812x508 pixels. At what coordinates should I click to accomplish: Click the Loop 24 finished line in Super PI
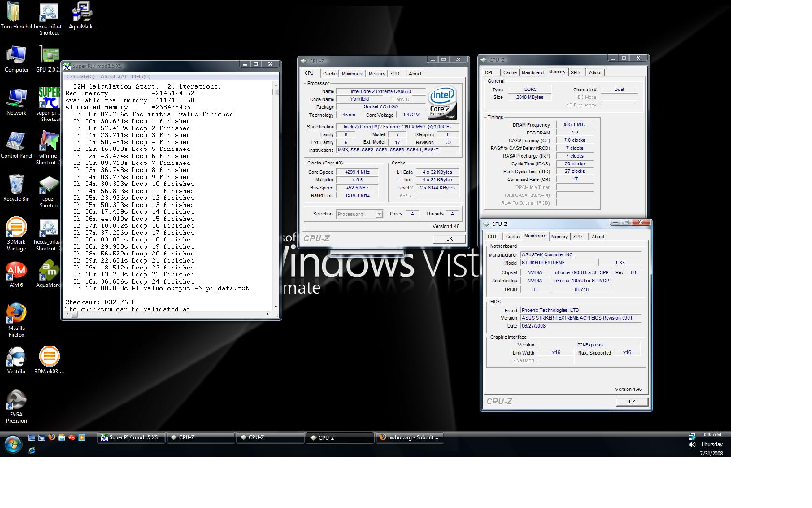[134, 282]
